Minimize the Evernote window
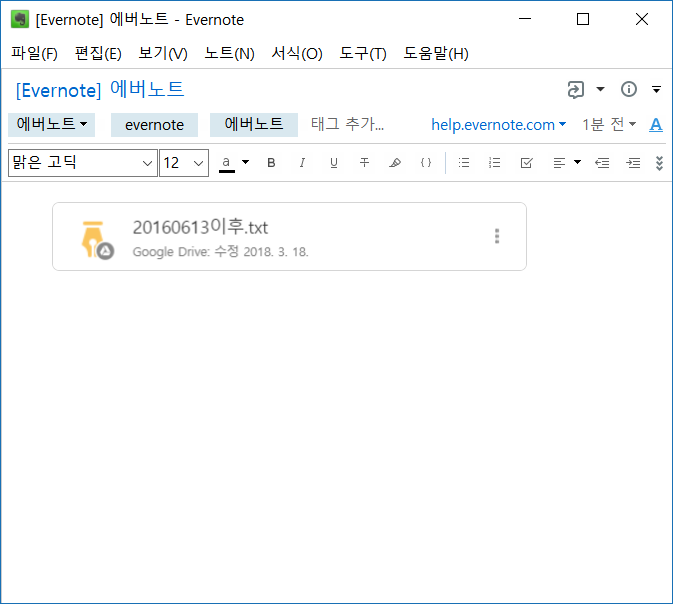Image resolution: width=673 pixels, height=604 pixels. pos(525,19)
